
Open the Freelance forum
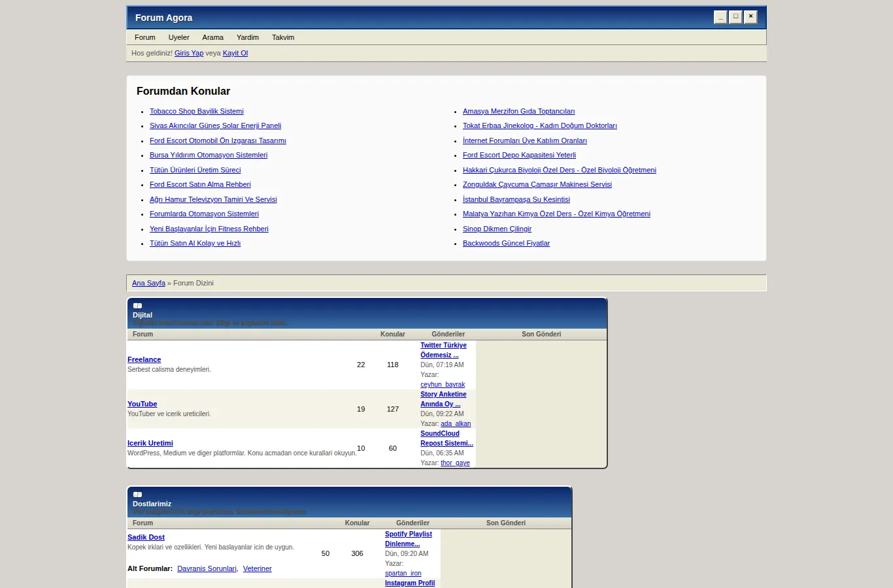144,359
